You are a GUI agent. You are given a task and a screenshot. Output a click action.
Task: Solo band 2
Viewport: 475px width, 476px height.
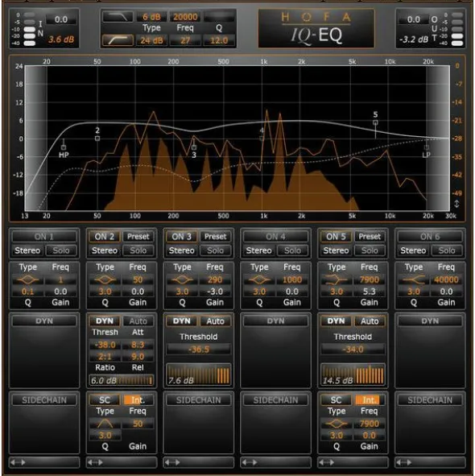[138, 250]
